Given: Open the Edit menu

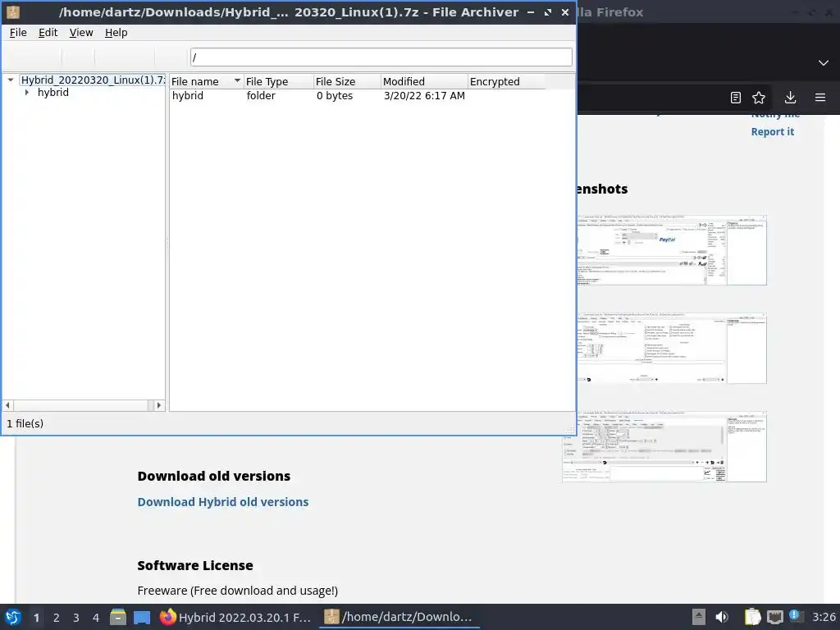Looking at the screenshot, I should click(48, 33).
